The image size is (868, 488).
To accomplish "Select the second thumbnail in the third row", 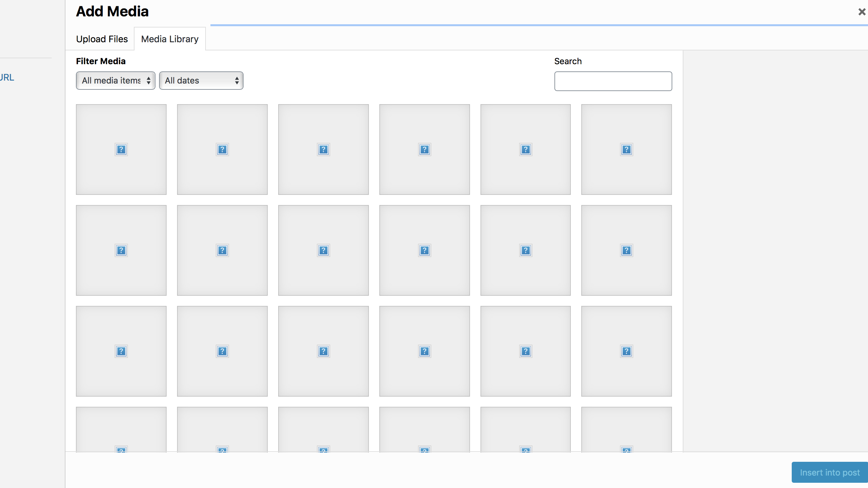I will [x=222, y=351].
